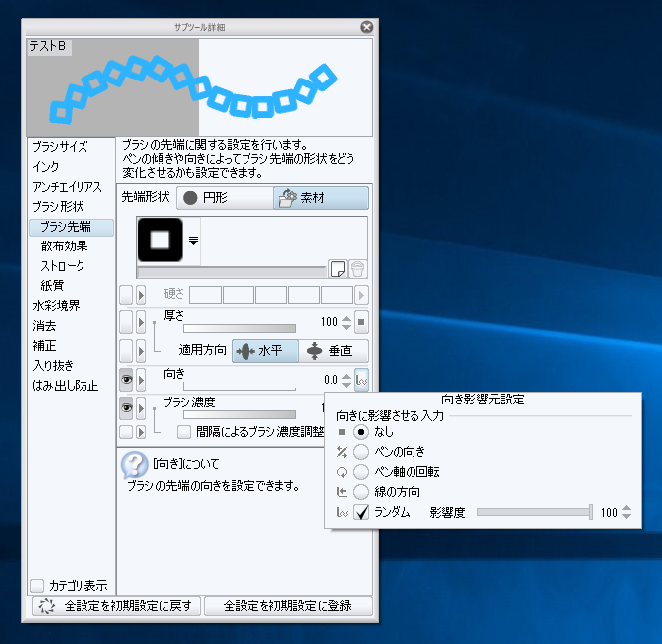The image size is (662, 644).
Task: Select アンチエイリアス category
Action: point(68,187)
